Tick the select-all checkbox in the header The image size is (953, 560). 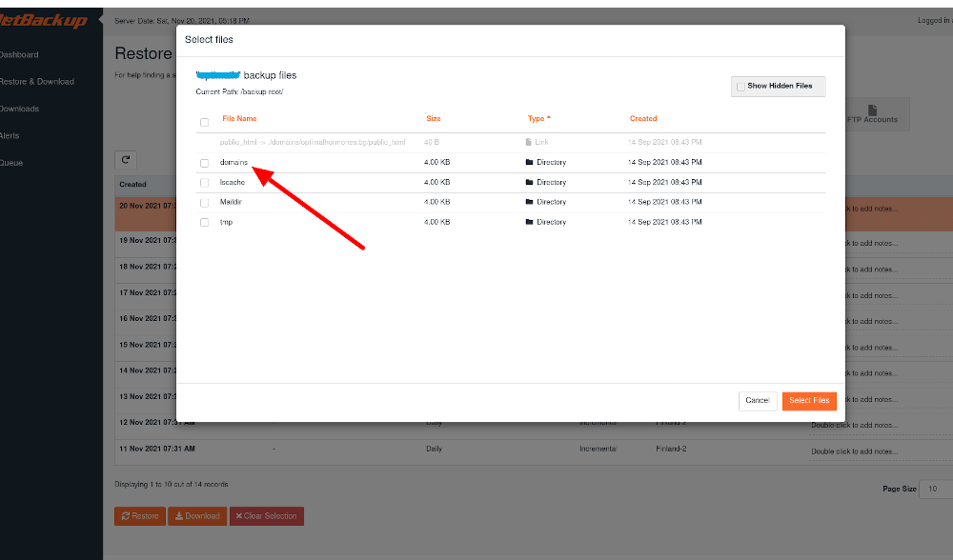tap(204, 122)
